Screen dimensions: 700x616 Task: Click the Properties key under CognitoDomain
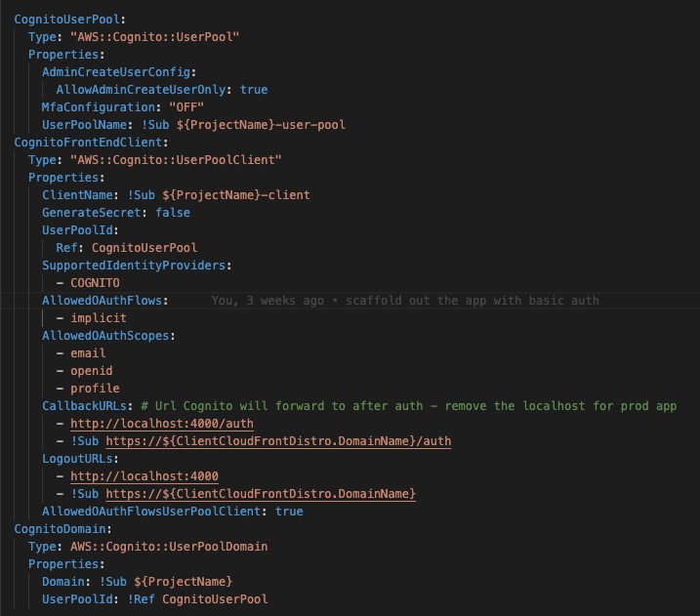[63, 564]
